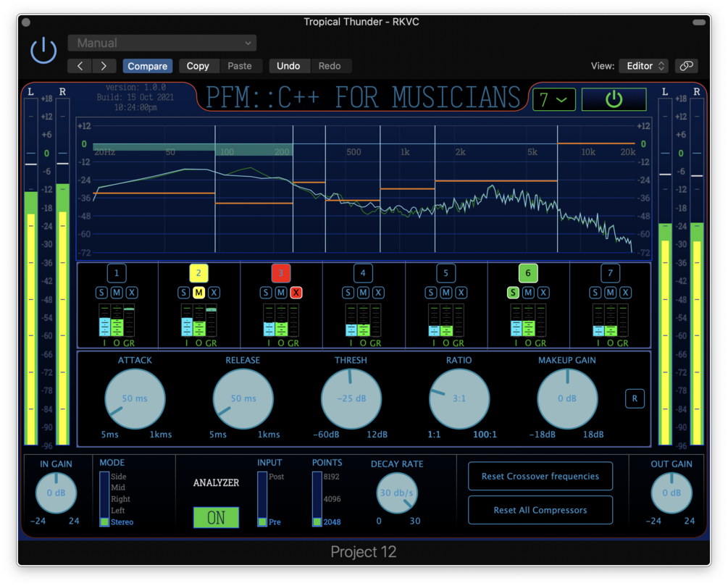Open the Manual preset dropdown

coord(162,43)
